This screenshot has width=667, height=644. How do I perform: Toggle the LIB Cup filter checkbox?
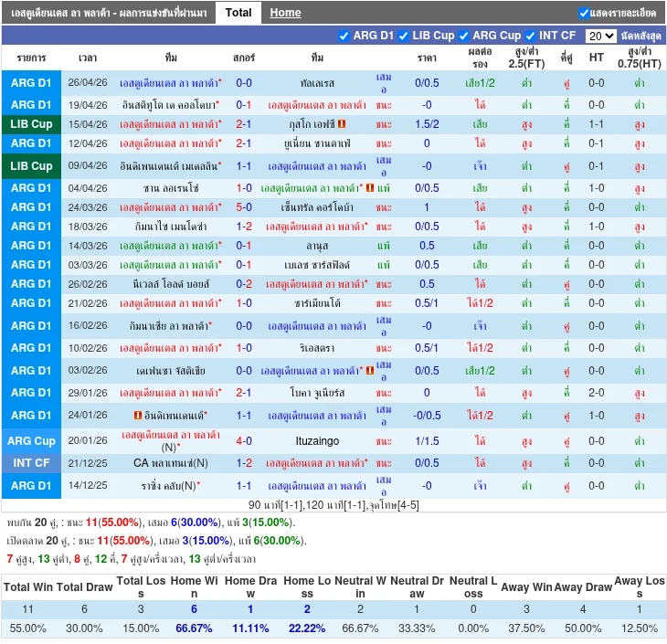point(403,36)
